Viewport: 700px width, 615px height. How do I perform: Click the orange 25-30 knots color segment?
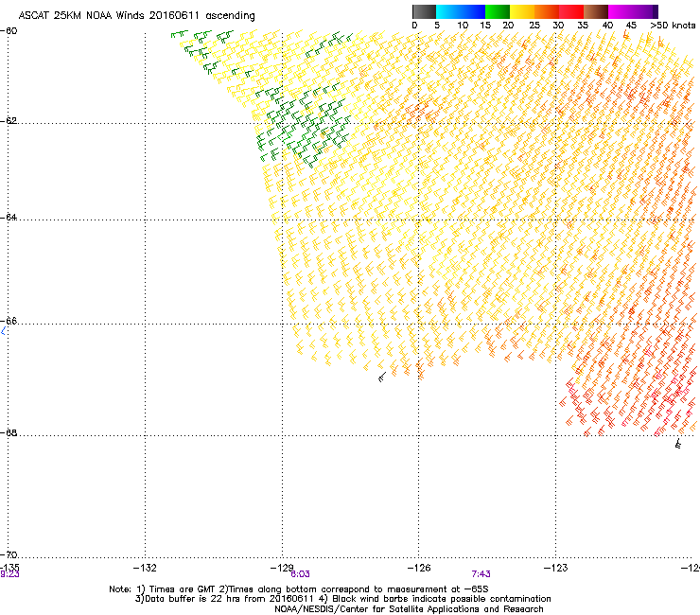pos(547,11)
